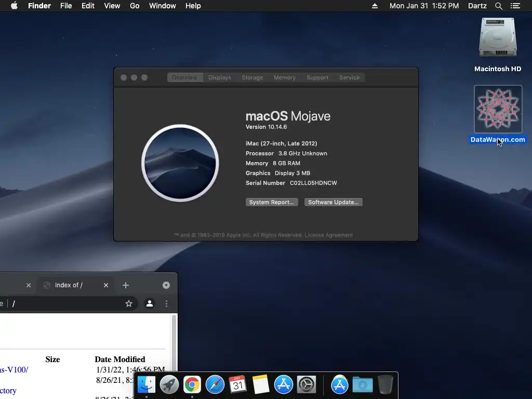Screen dimensions: 532x399
Task: Switch to the Memory tab
Action: point(285,77)
